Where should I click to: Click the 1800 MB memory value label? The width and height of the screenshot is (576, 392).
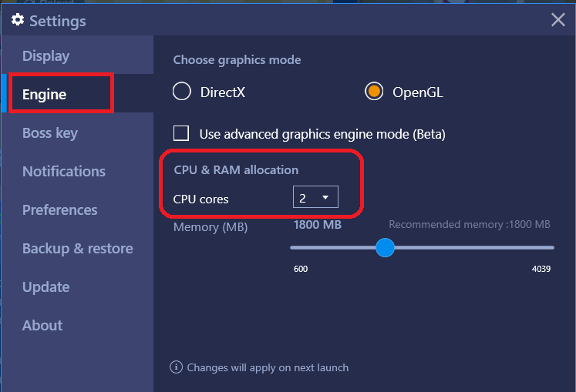point(318,225)
